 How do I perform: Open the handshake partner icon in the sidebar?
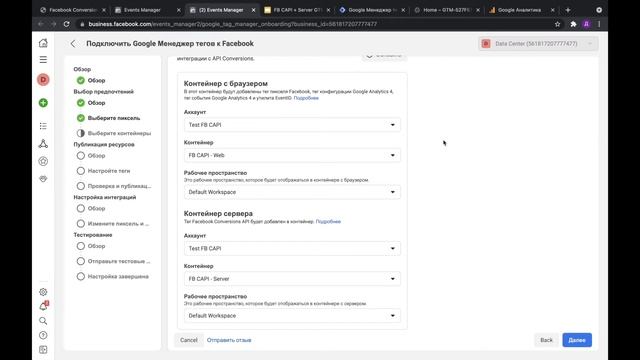(x=43, y=179)
